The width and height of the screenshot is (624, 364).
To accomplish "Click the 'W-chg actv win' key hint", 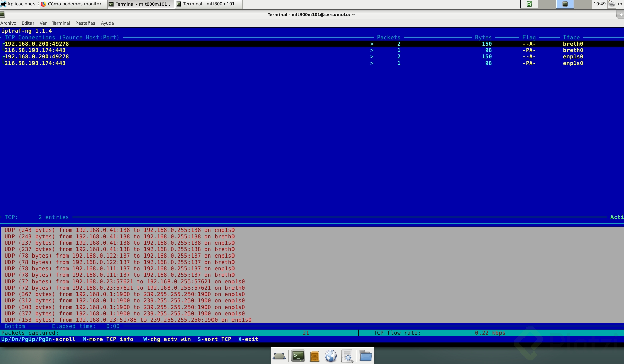I will point(167,339).
